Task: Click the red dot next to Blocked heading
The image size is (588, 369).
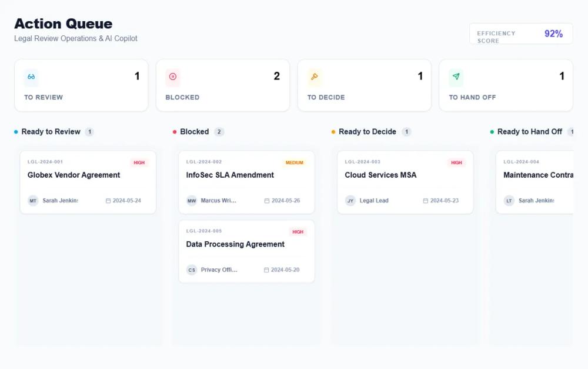Action: [x=174, y=132]
